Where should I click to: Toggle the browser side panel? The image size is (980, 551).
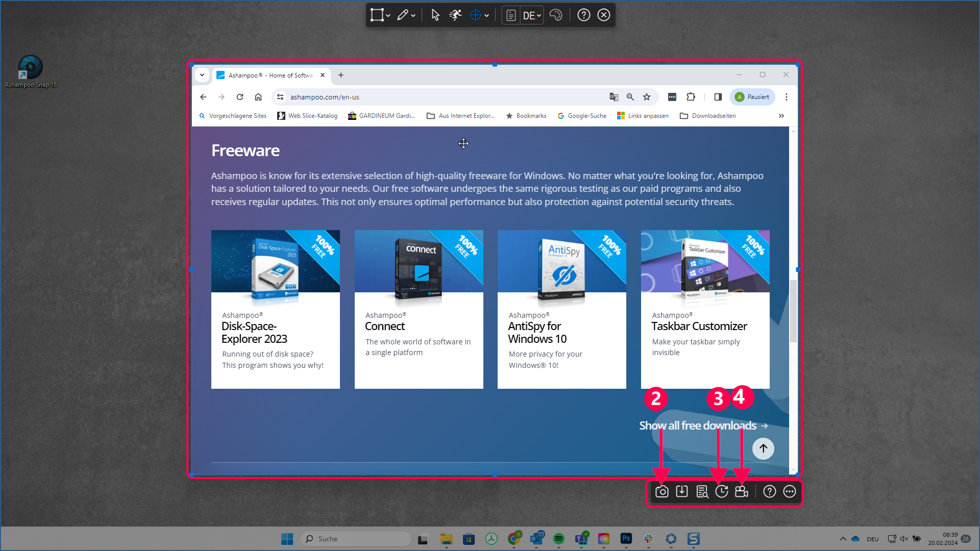click(718, 97)
